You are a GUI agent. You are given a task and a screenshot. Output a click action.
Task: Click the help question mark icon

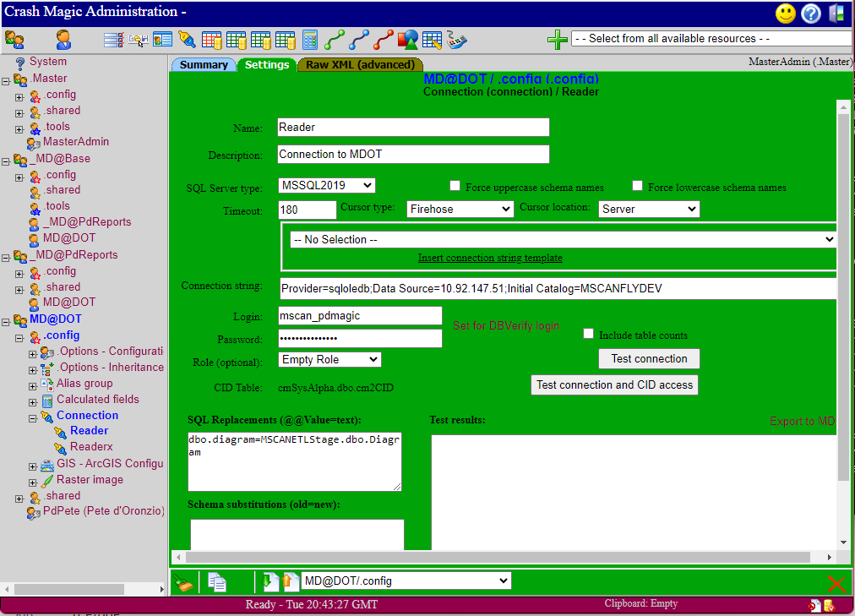pos(812,13)
